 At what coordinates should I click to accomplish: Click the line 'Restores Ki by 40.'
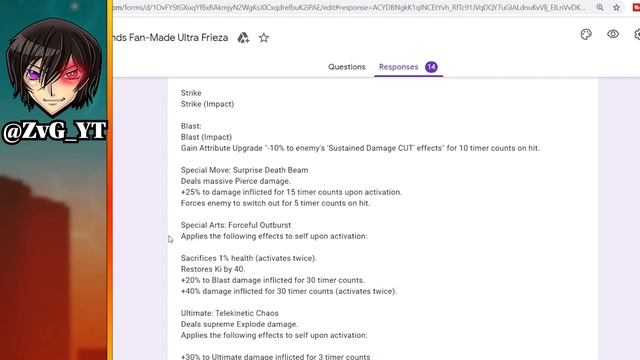coord(213,269)
